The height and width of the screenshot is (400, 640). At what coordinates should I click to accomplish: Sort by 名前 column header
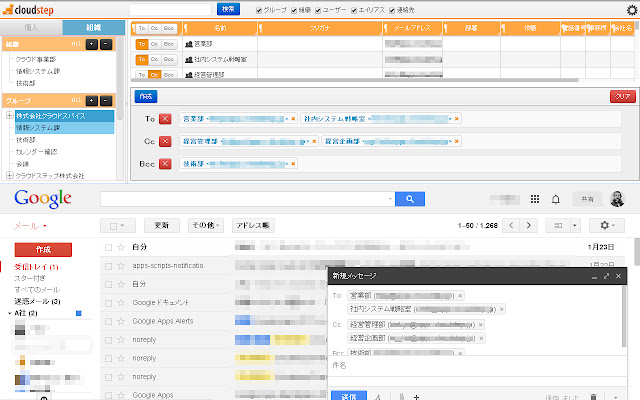[x=220, y=28]
